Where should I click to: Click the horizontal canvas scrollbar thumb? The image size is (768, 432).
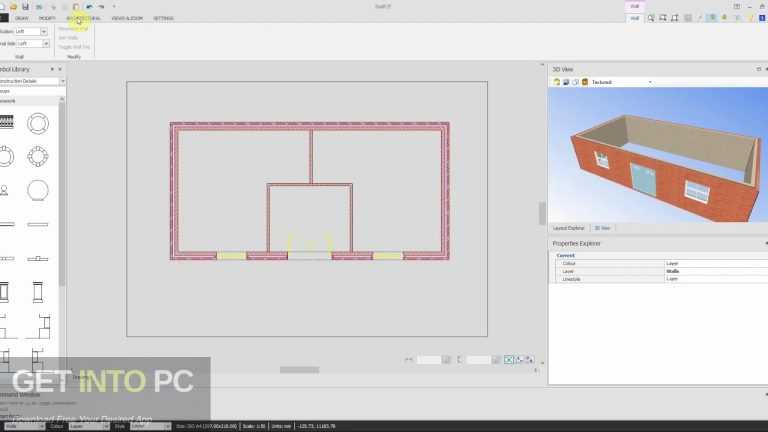(299, 370)
